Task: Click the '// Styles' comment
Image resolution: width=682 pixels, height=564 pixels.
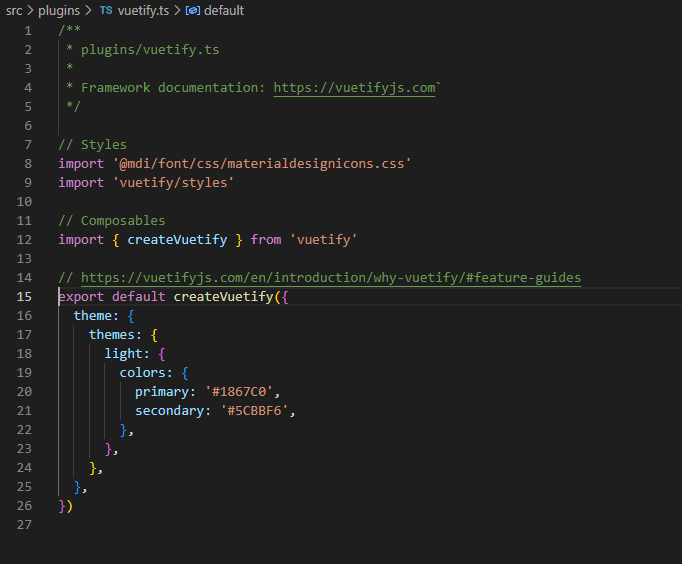Action: click(93, 145)
